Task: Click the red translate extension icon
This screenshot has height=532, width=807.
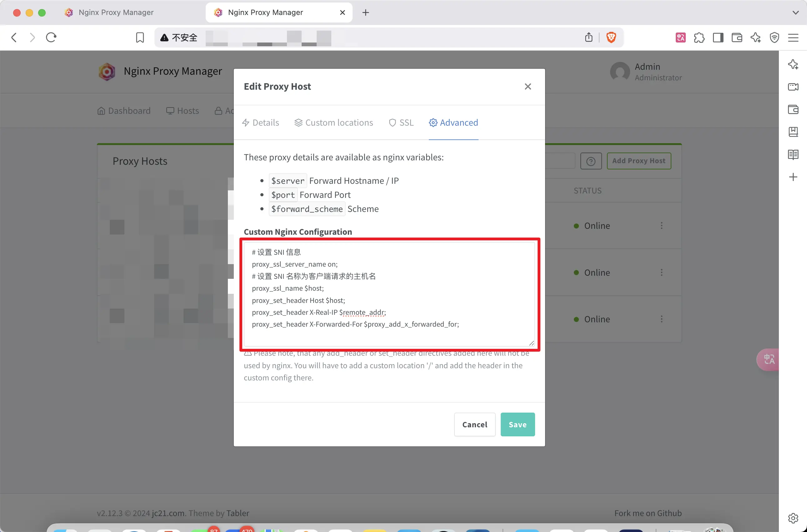Action: click(680, 37)
